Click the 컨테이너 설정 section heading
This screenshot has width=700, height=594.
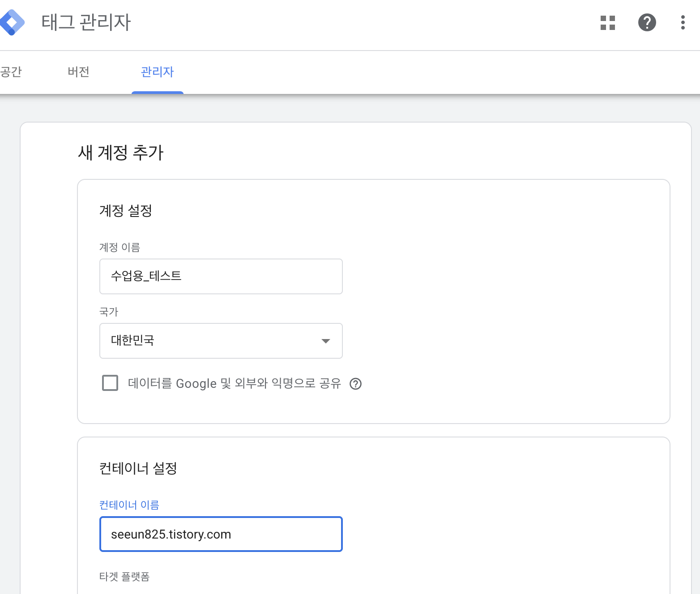click(138, 468)
